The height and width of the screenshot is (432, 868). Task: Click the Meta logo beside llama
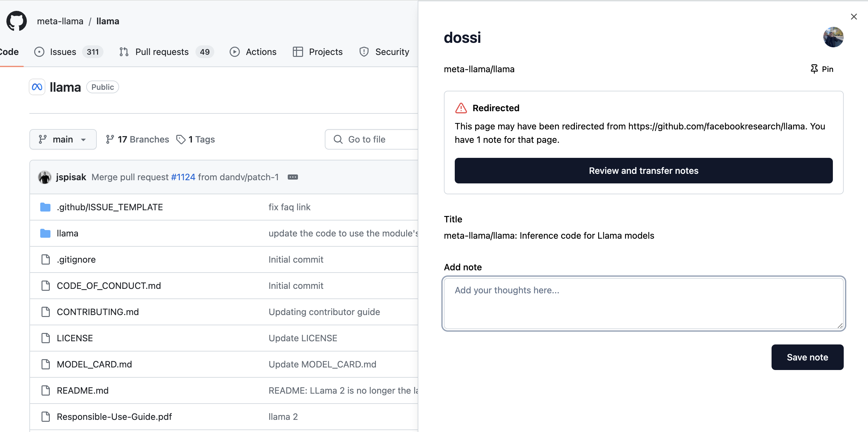(x=37, y=87)
